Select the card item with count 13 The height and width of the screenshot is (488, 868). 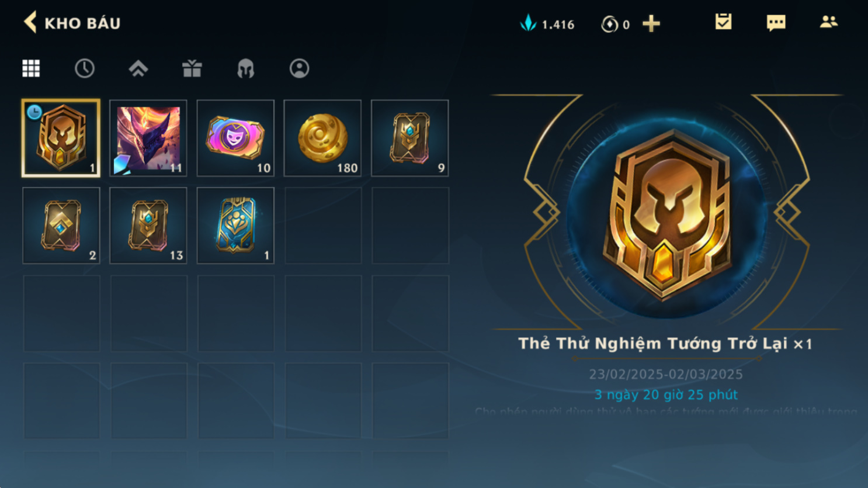coord(148,226)
